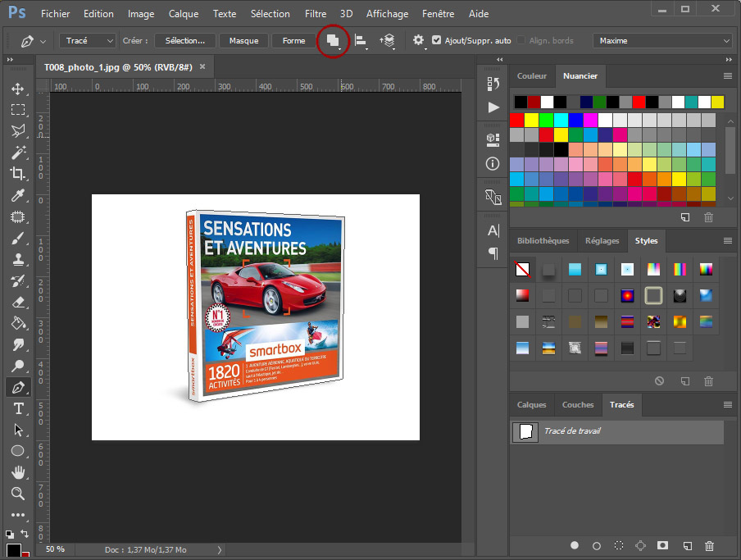The image size is (741, 560).
Task: Click the path operations icon circled in red
Action: pyautogui.click(x=333, y=41)
